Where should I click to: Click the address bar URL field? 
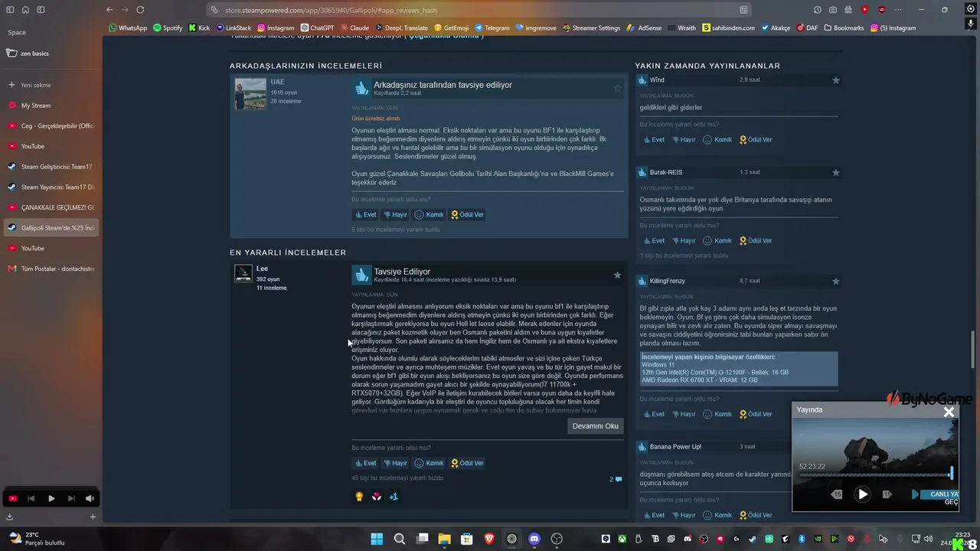[481, 10]
